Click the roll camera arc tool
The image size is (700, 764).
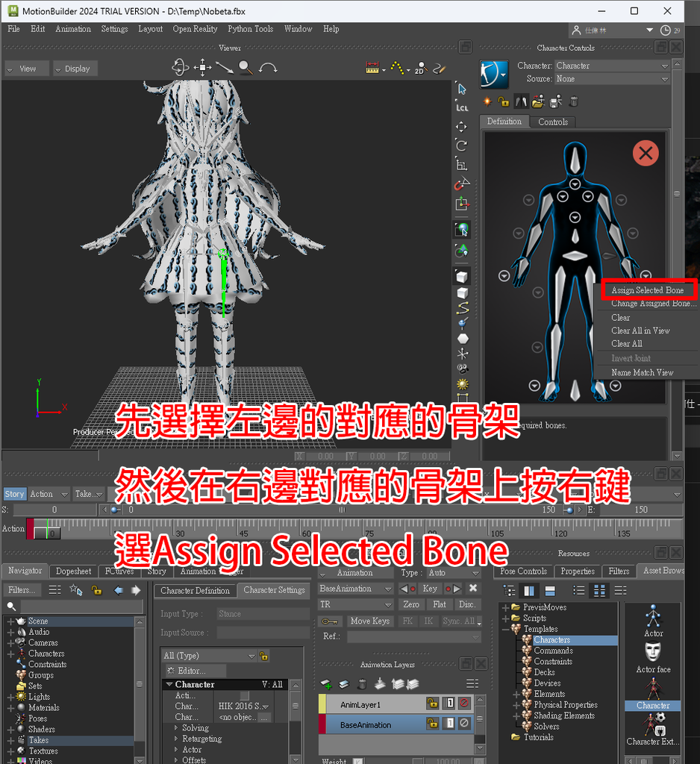point(268,68)
